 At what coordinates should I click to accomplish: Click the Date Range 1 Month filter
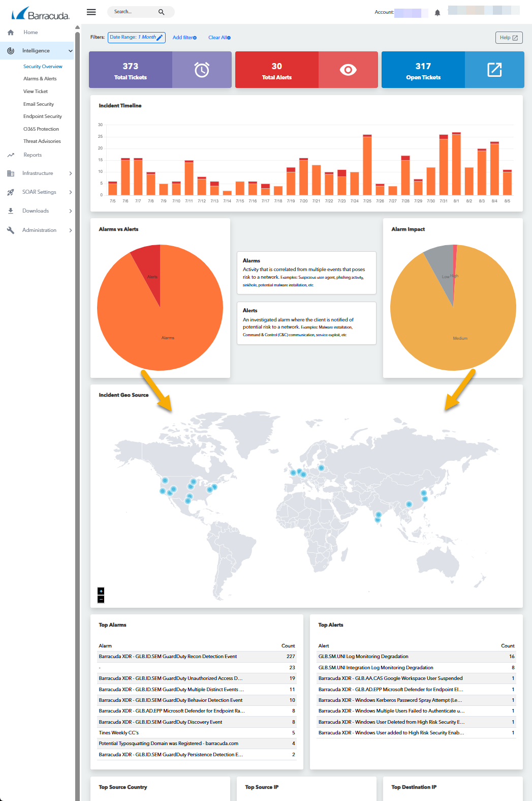tap(137, 38)
